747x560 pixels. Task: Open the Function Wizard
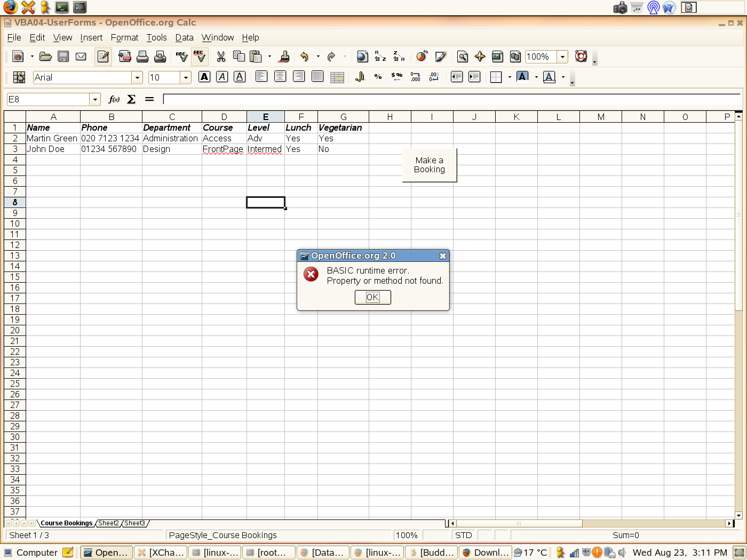tap(114, 99)
